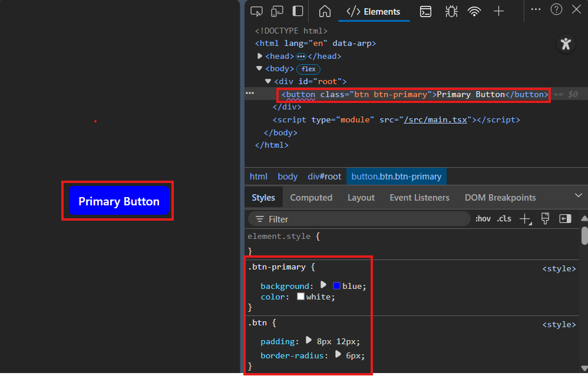The image size is (588, 376).
Task: Open node actions ellipsis beside button element
Action: coord(250,93)
